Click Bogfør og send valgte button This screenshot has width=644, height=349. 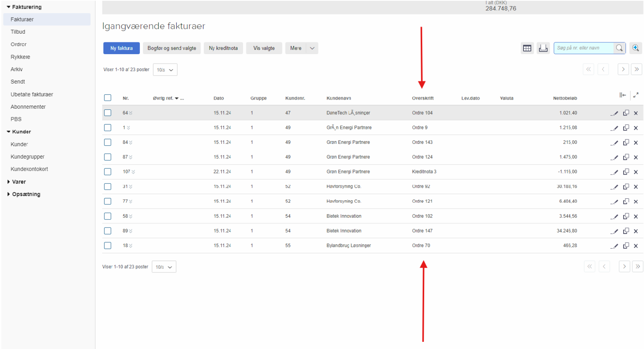172,48
